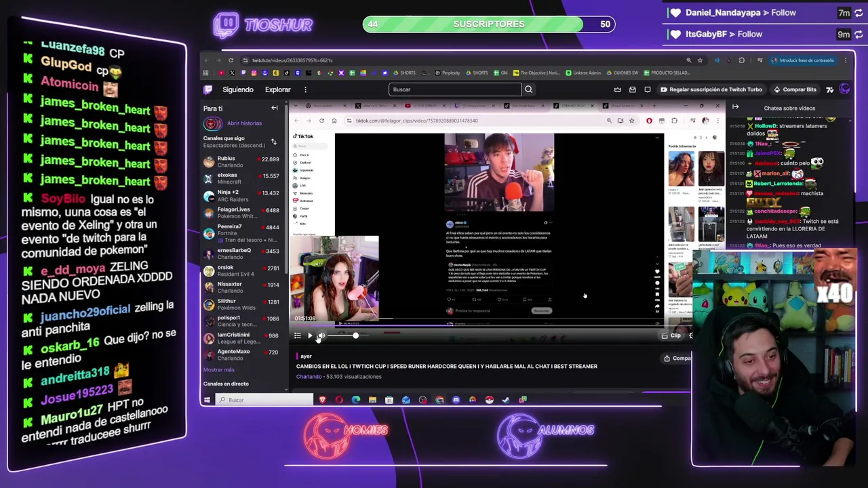Open the browser three-dot menu
The height and width of the screenshot is (488, 868).
click(x=845, y=60)
